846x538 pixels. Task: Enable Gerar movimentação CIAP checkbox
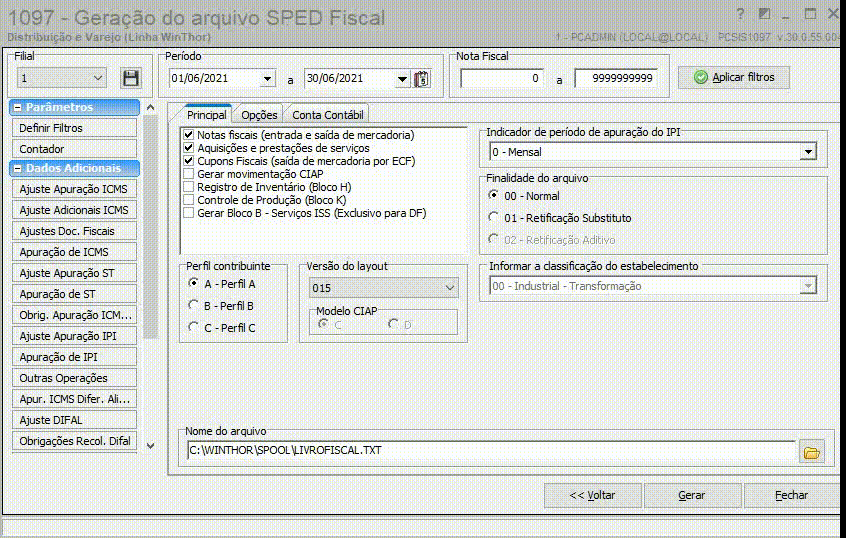[x=188, y=174]
